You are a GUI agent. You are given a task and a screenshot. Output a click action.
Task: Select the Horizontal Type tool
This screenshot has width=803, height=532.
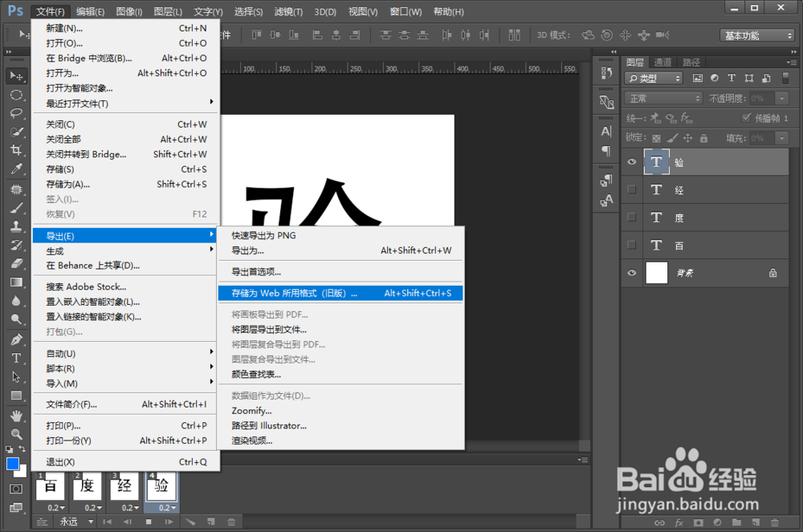click(x=16, y=358)
